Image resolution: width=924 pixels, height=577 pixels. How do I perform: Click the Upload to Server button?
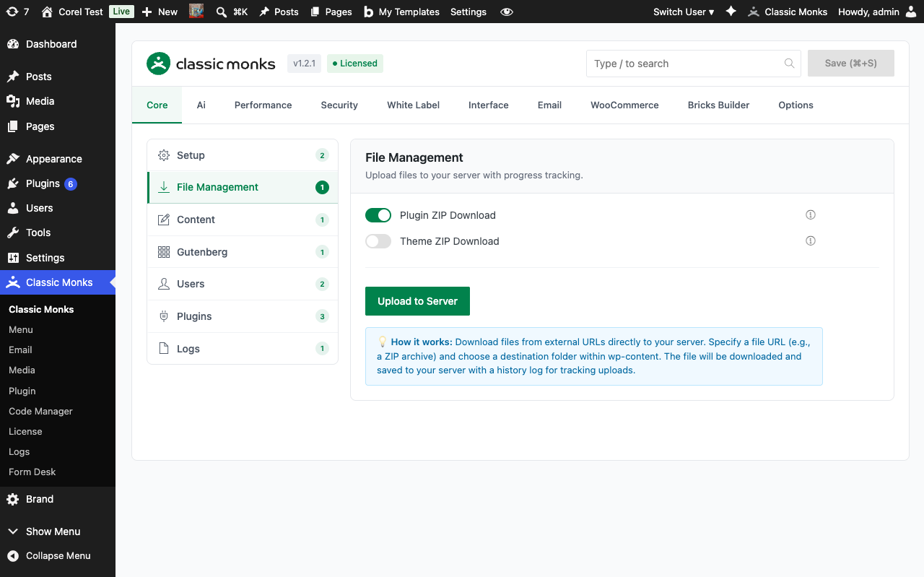coord(417,301)
